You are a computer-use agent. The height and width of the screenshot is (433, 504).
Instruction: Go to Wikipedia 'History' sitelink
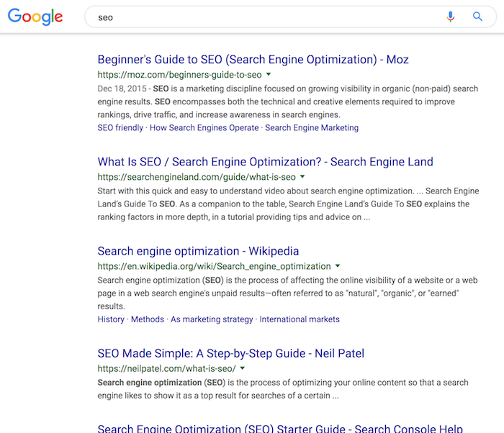click(111, 319)
